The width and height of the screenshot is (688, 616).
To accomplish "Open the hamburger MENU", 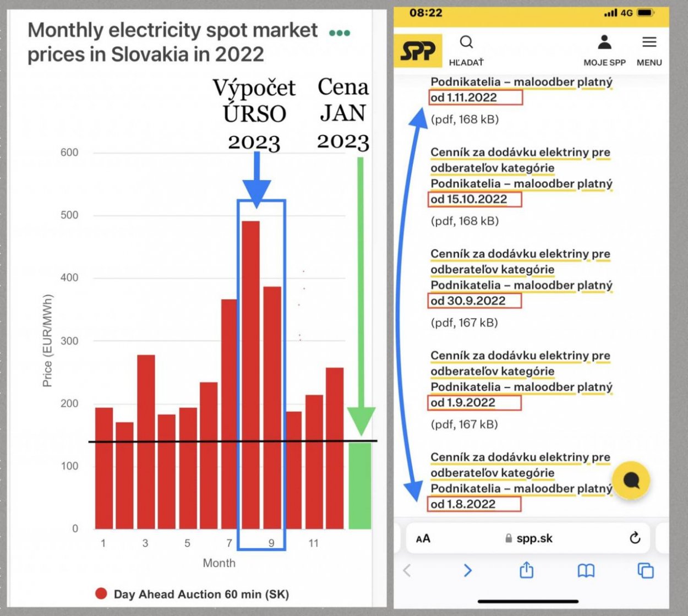I will click(x=649, y=42).
